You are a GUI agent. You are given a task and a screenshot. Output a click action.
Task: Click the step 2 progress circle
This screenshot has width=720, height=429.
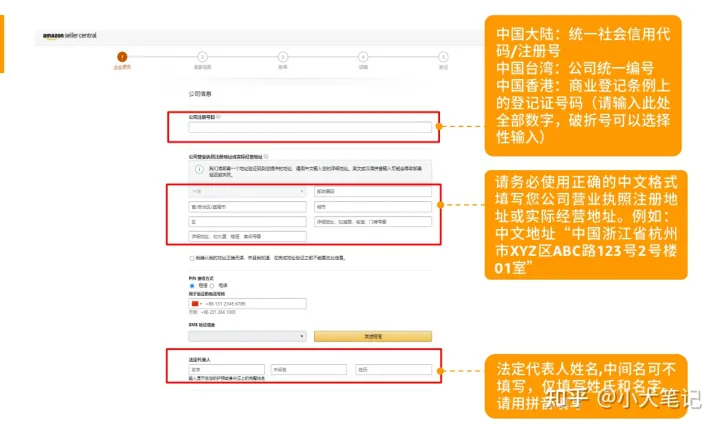(x=202, y=57)
